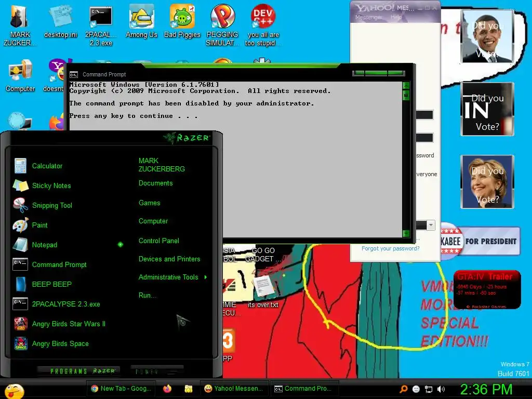
Task: Click GTA:IV Trailer countdown gadget
Action: [x=487, y=290]
